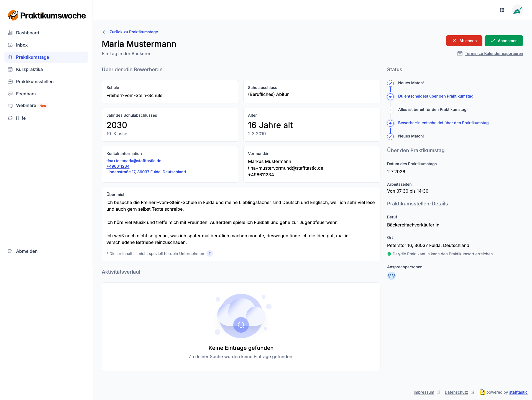This screenshot has height=400, width=532.
Task: Click Termin zu Kalender exportieren
Action: pyautogui.click(x=493, y=53)
